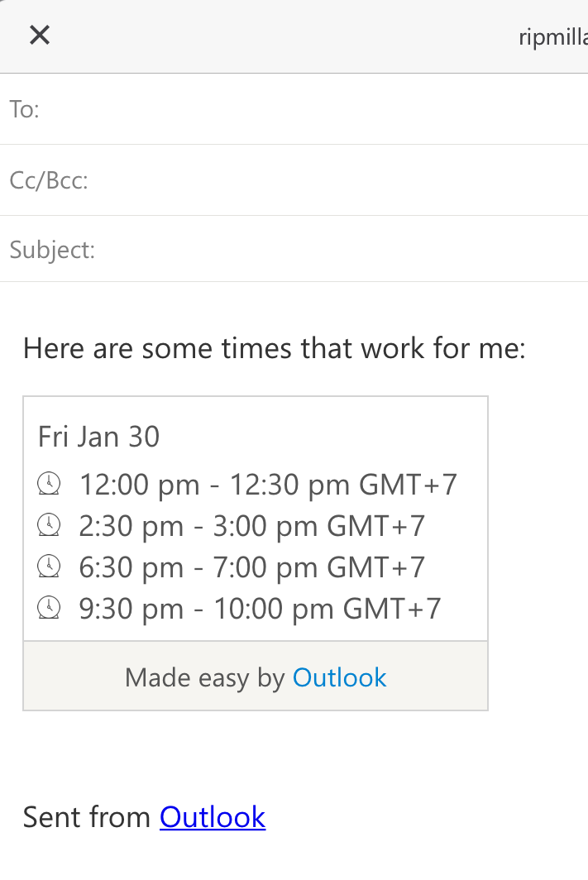Click the To label
Viewport: 588px width, 880px height.
pos(25,109)
